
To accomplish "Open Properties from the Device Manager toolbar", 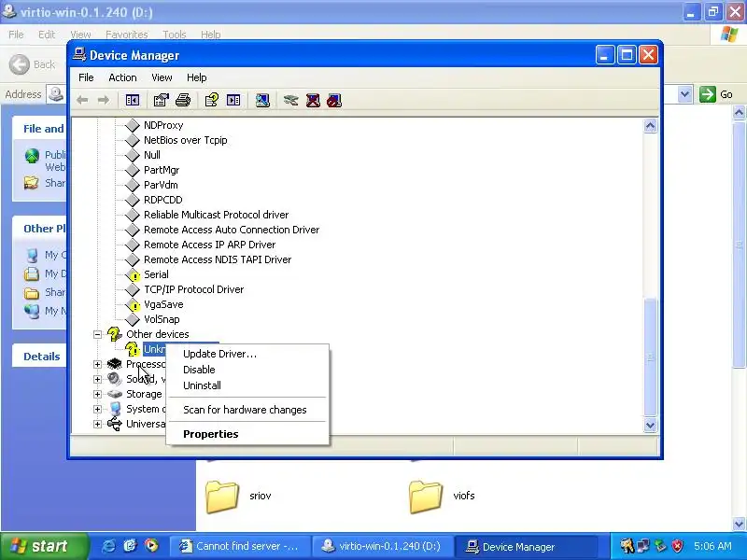I will [161, 100].
